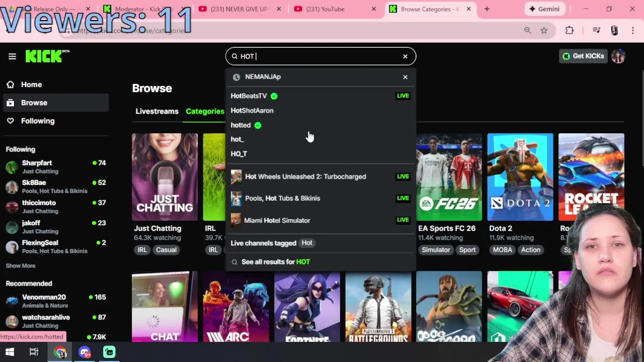The image size is (644, 362).
Task: Open Browse in sidebar
Action: (x=55, y=103)
